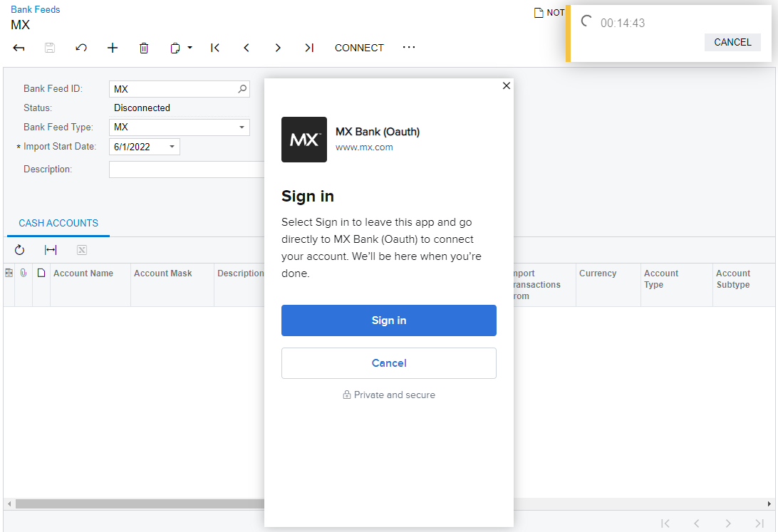Go to last record
Screen dimensions: 778x532
click(309, 48)
